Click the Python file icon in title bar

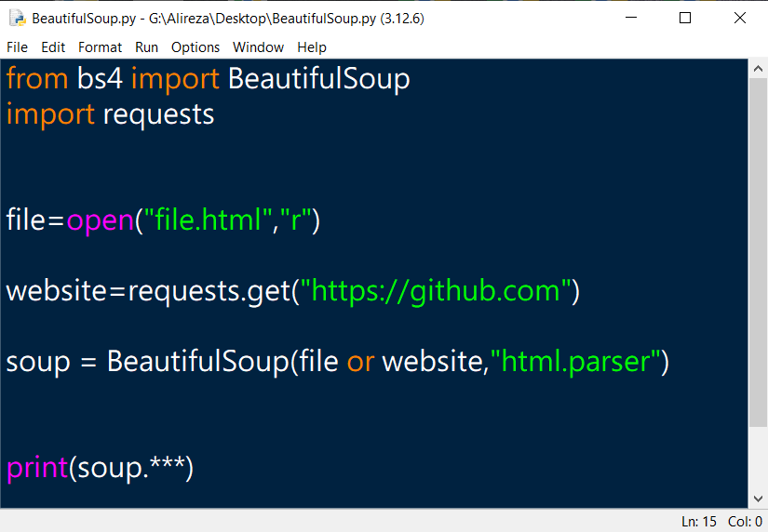click(x=18, y=19)
